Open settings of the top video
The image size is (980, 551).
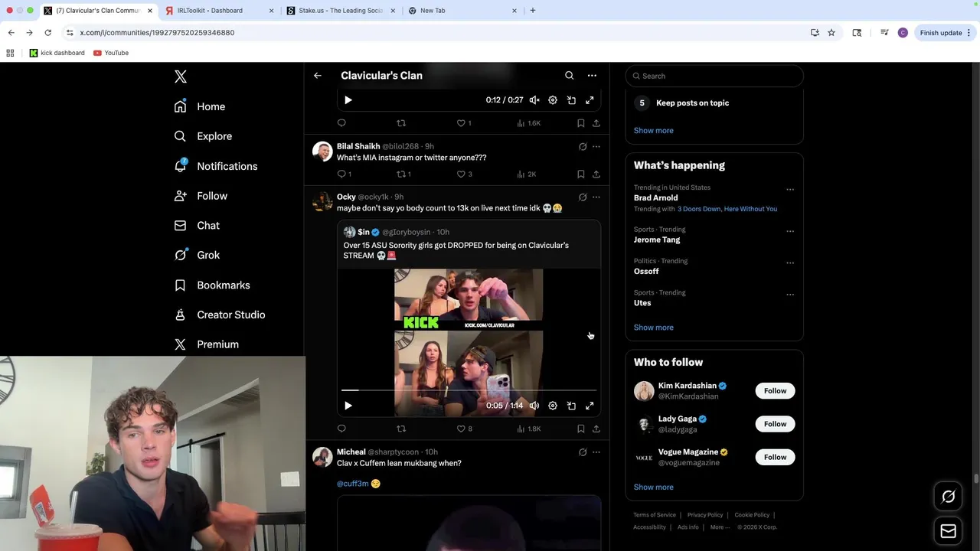pyautogui.click(x=553, y=100)
